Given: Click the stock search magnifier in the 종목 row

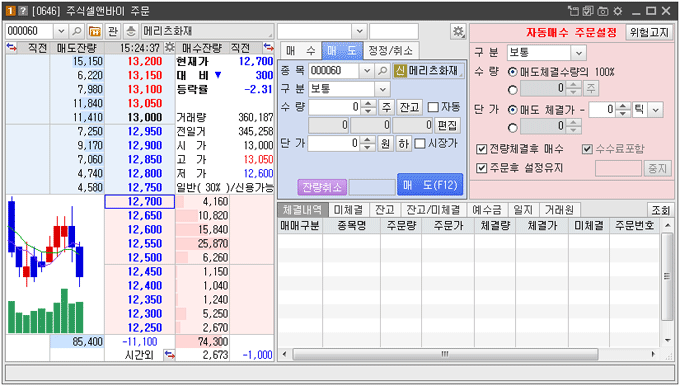Looking at the screenshot, I should tap(382, 71).
